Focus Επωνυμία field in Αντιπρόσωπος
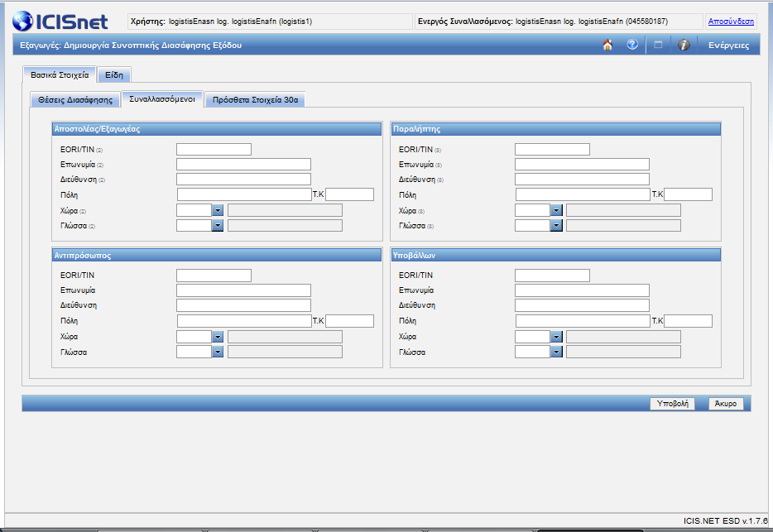The image size is (773, 532). pos(243,290)
